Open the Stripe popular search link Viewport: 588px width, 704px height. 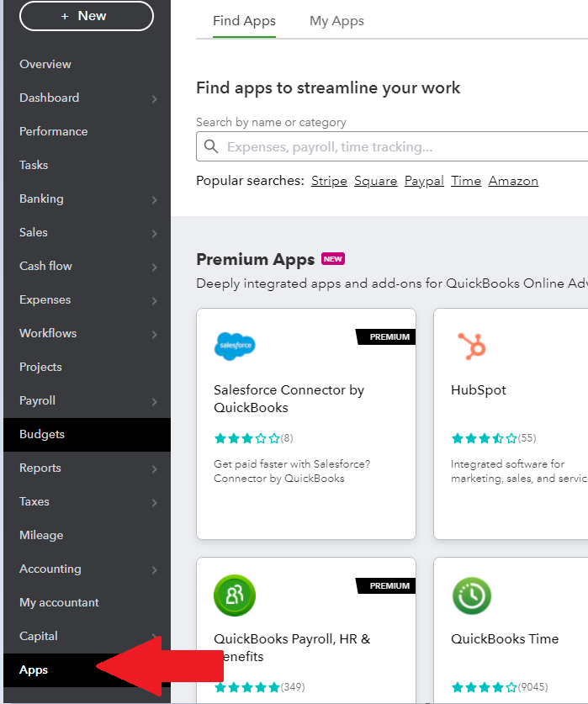tap(329, 180)
